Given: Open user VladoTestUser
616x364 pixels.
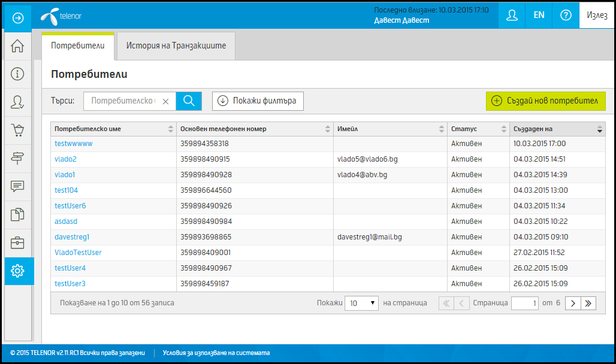Looking at the screenshot, I should [78, 253].
